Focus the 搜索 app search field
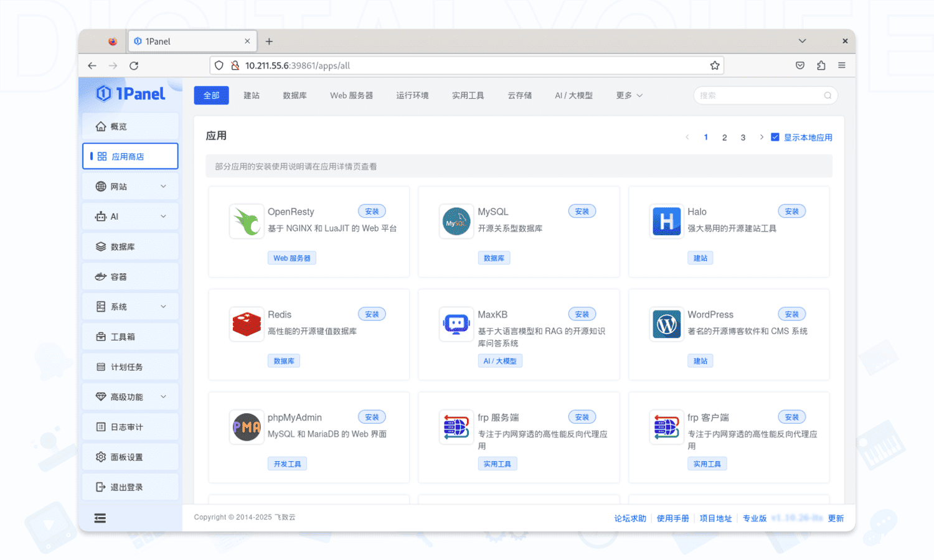 coord(760,95)
